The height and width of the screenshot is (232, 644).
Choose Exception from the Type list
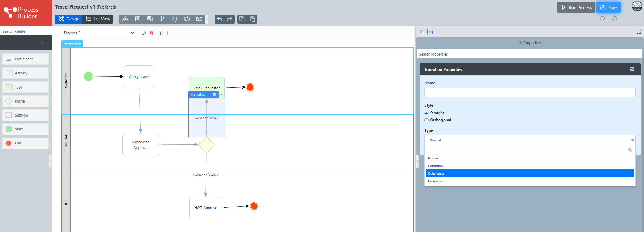435,181
